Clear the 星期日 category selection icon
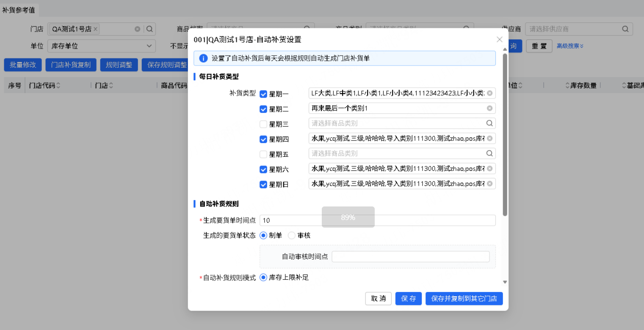The width and height of the screenshot is (644, 330). tap(489, 184)
